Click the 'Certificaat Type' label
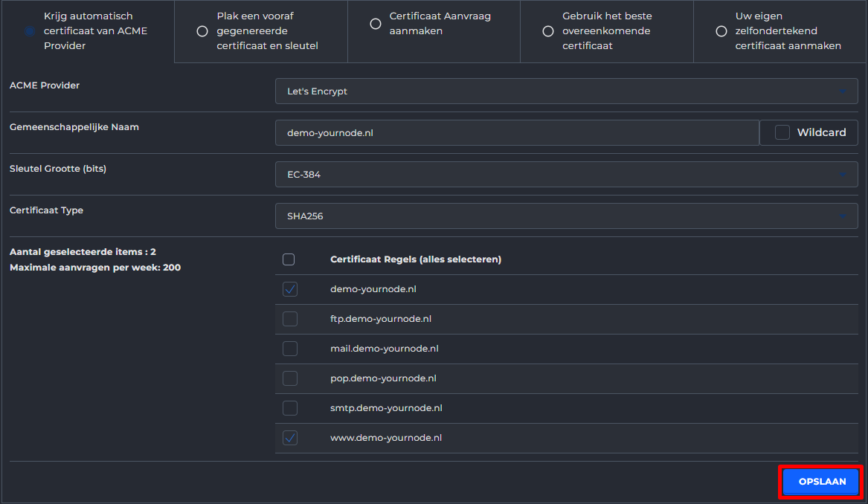Screen dimensions: 868x504 [x=47, y=210]
